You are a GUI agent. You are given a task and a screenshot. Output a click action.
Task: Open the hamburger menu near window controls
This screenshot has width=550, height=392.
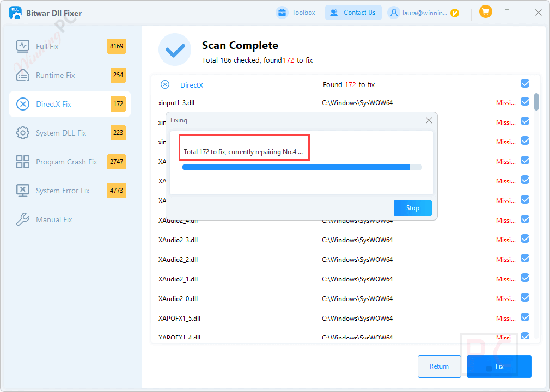point(508,11)
